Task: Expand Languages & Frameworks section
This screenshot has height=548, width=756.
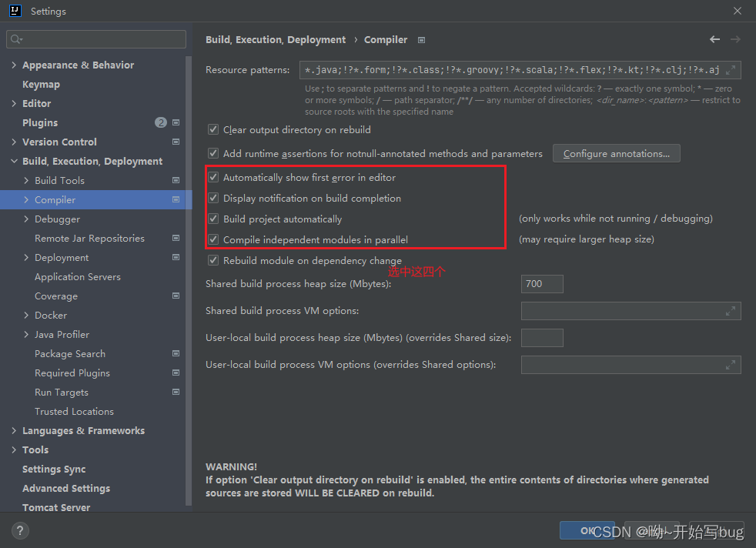Action: [x=14, y=431]
